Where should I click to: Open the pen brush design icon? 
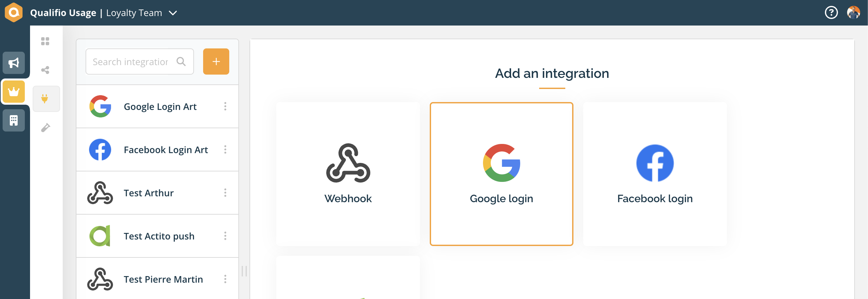(45, 128)
